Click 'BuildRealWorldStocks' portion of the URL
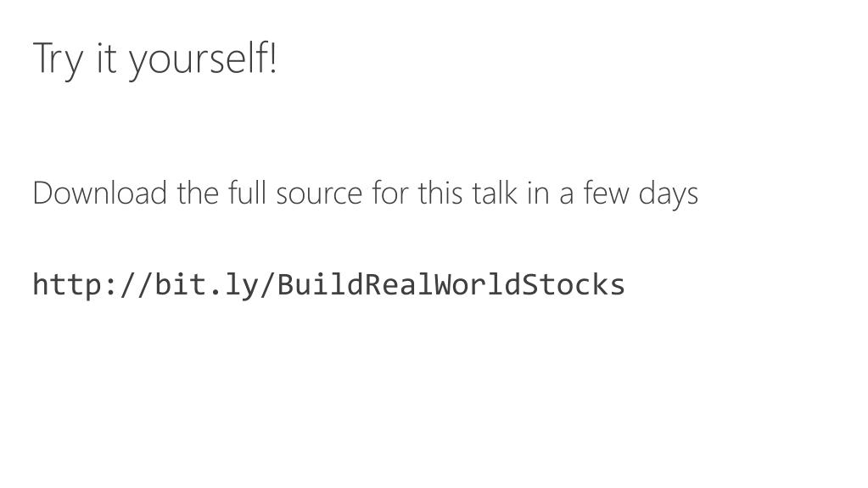 pyautogui.click(x=451, y=284)
